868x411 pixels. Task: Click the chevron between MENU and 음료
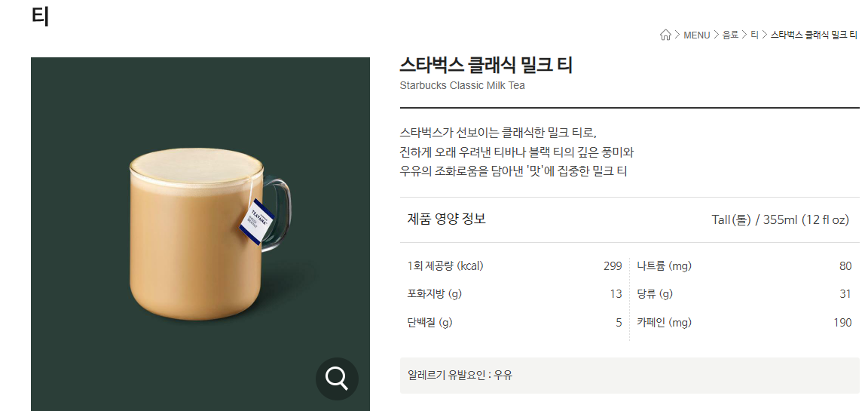(x=717, y=35)
